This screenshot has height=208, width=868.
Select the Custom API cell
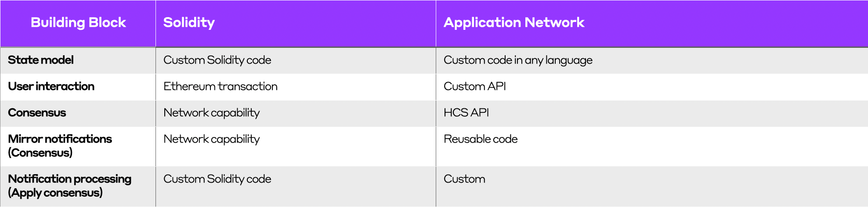[475, 86]
